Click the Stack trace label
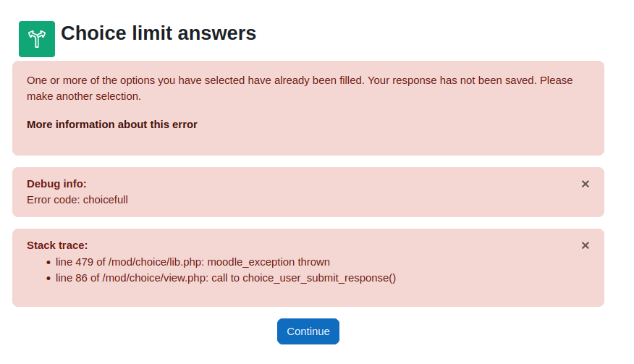This screenshot has width=634, height=364. [57, 245]
